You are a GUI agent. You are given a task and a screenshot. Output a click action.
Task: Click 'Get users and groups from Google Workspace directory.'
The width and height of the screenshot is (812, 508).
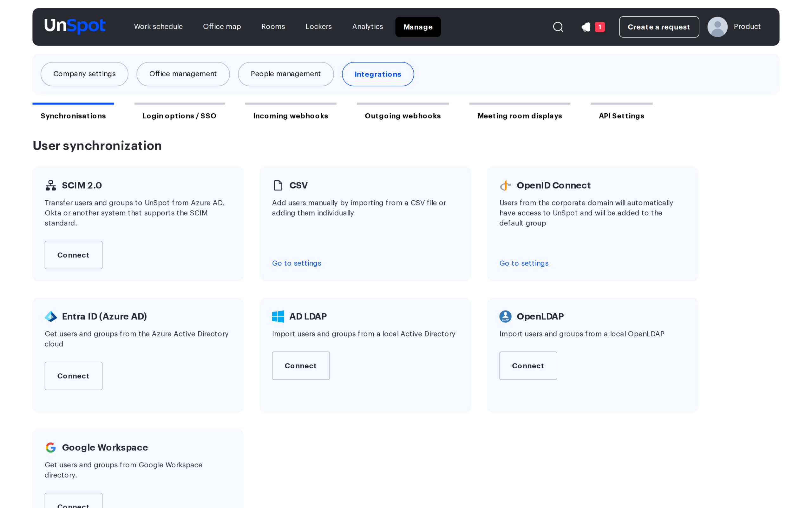pyautogui.click(x=123, y=470)
